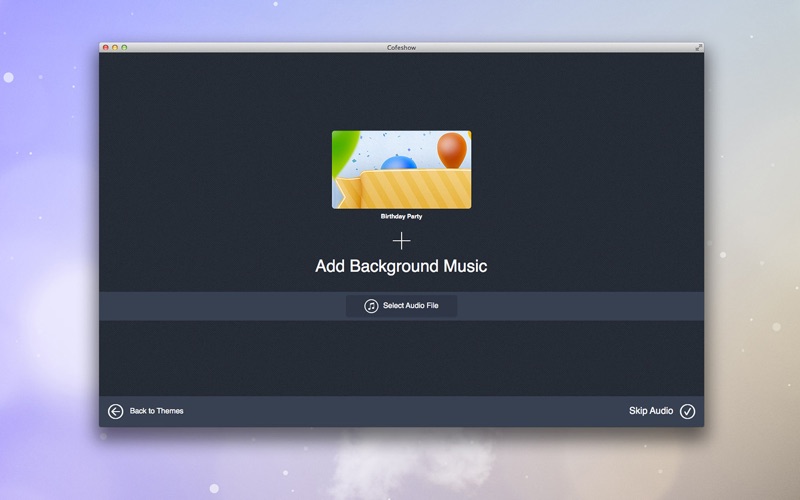Click the Select Audio File button
This screenshot has width=800, height=500.
tap(402, 306)
